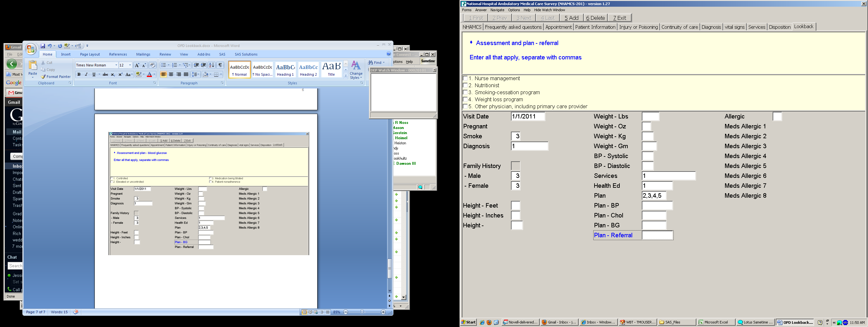Toggle bold formatting in Word

pos(79,74)
